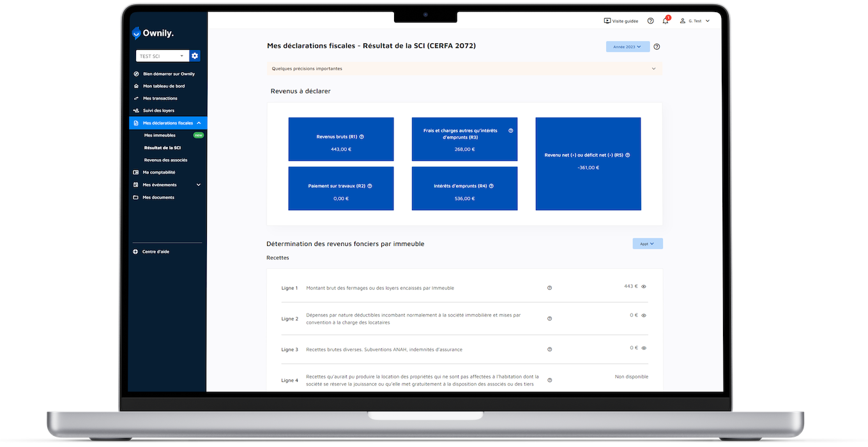Open the Appt immeuble selector
The height and width of the screenshot is (447, 868).
[x=647, y=243]
